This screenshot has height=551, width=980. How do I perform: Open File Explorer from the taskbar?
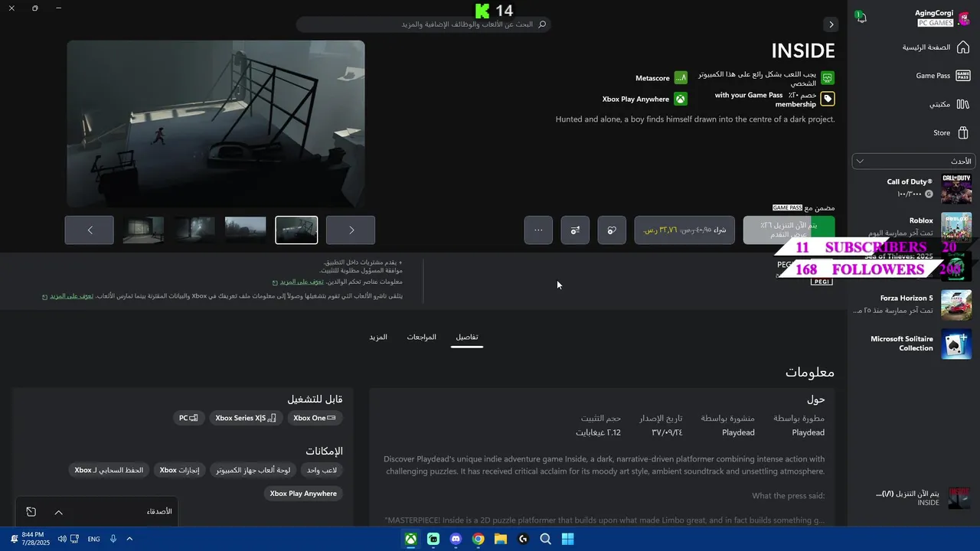coord(501,539)
